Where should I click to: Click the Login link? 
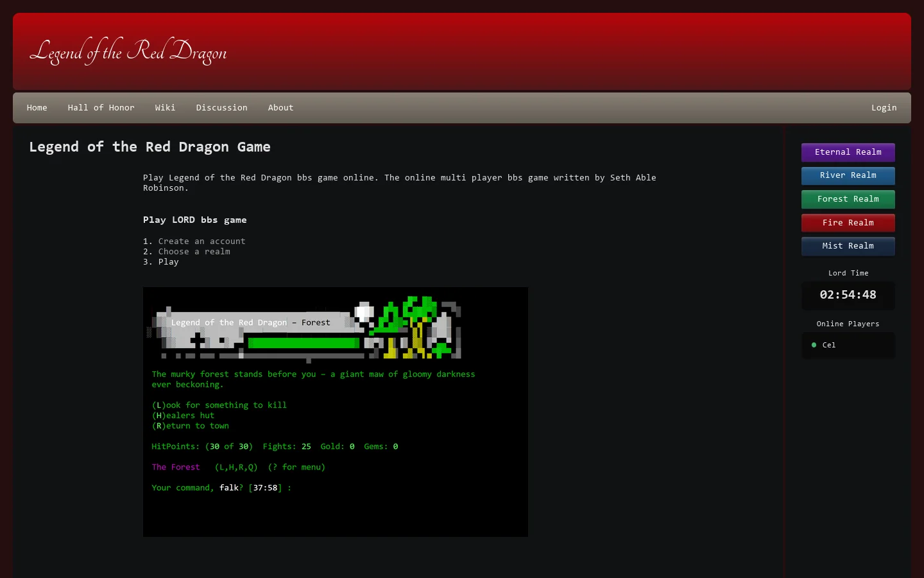click(884, 108)
